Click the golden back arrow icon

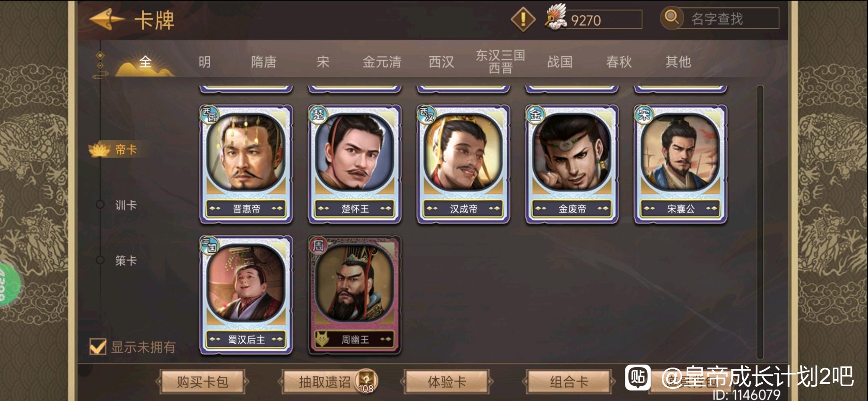pyautogui.click(x=106, y=20)
